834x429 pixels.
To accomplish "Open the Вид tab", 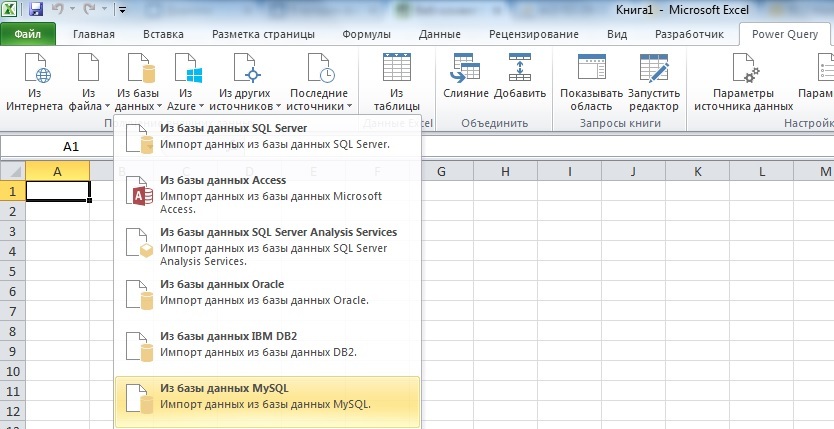I will 617,34.
